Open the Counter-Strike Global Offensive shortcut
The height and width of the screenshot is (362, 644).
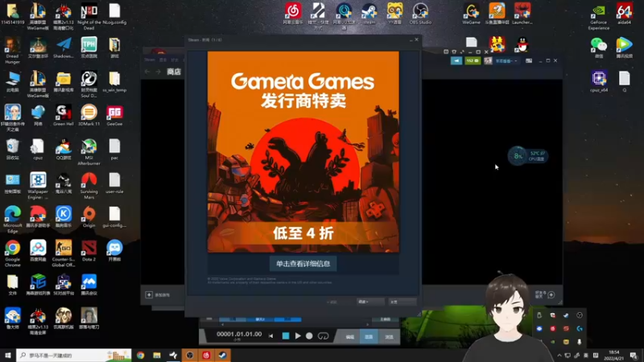coord(64,253)
